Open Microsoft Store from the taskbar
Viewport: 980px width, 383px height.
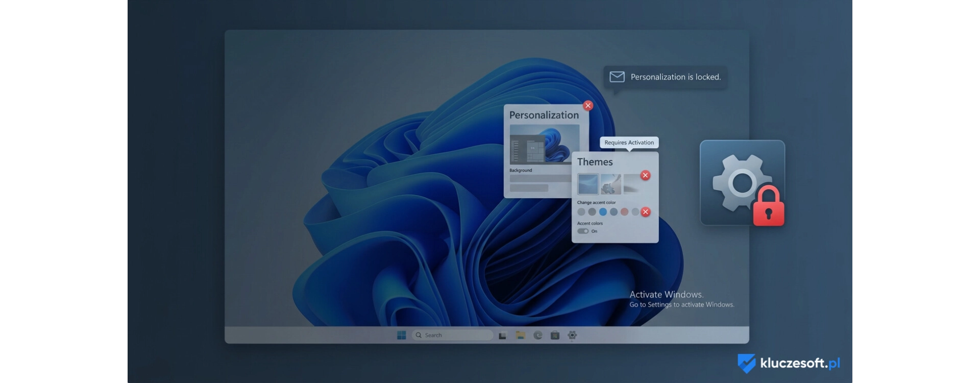tap(555, 335)
